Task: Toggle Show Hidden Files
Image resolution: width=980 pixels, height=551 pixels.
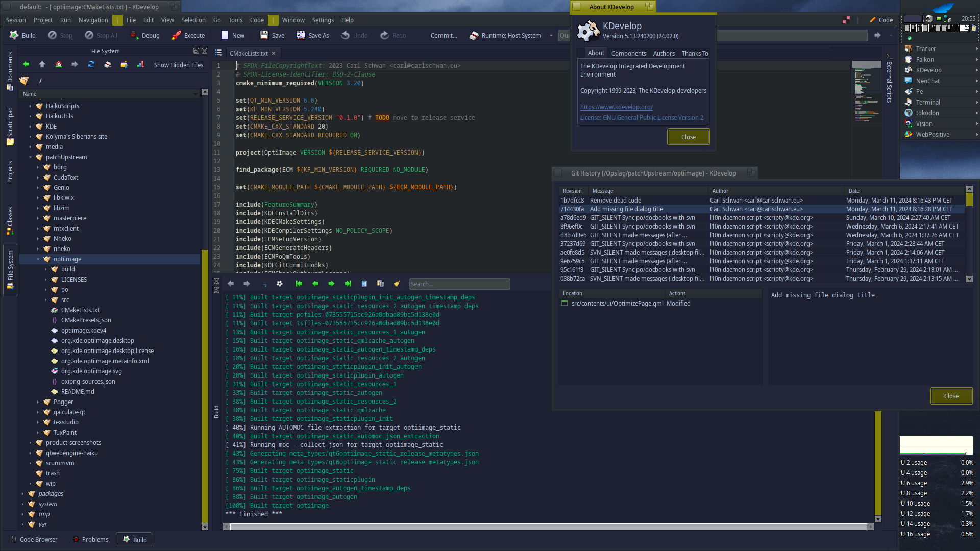Action: tap(179, 65)
